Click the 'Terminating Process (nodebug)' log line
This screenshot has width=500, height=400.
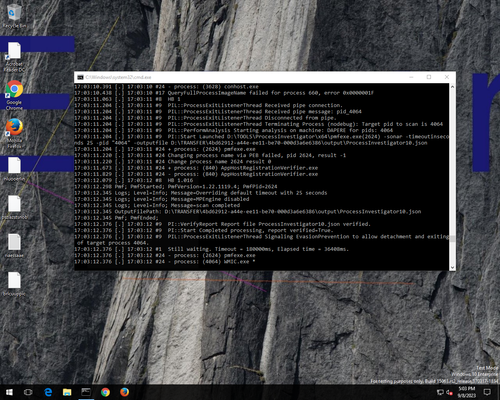pos(258,124)
